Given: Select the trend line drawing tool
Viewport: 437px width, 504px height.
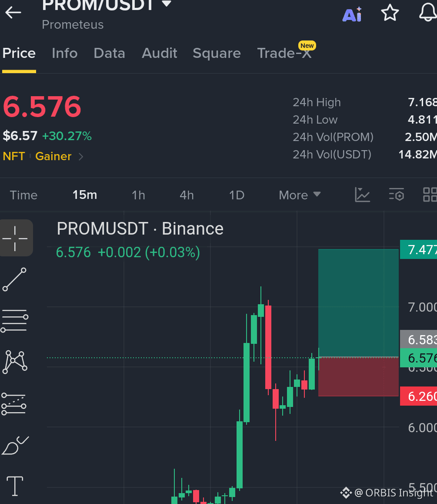Looking at the screenshot, I should [14, 279].
